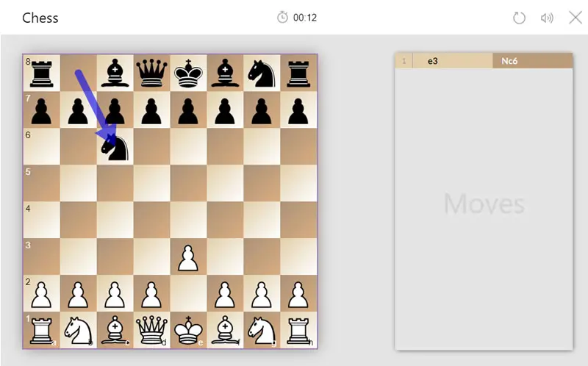The width and height of the screenshot is (588, 366).
Task: Select the white pawn on d2
Action: click(x=151, y=295)
